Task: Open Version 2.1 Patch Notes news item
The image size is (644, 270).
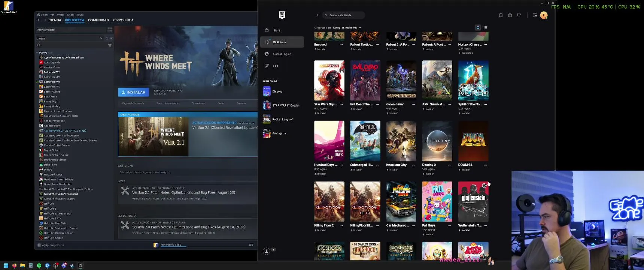Action: [x=188, y=193]
